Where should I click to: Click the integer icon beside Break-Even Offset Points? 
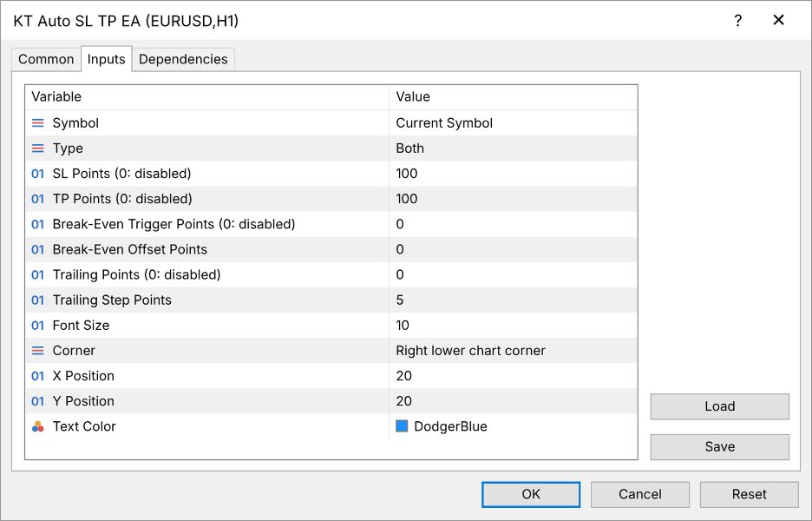pyautogui.click(x=38, y=249)
